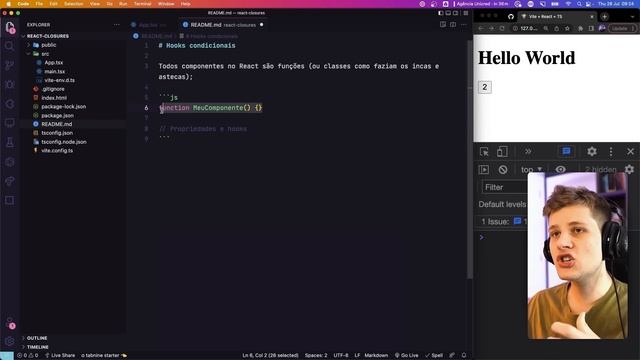Open DevTools customize menu (three dots)
The height and width of the screenshot is (360, 640).
611,151
